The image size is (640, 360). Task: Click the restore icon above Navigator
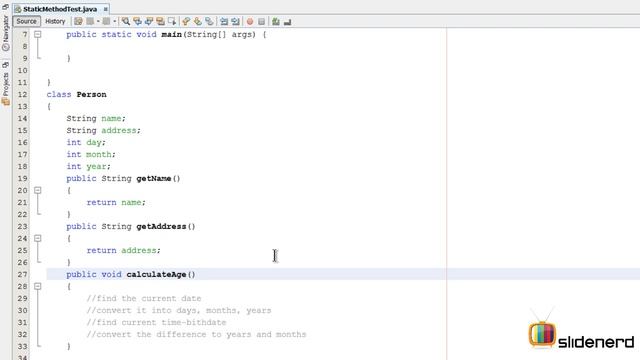[x=6, y=7]
